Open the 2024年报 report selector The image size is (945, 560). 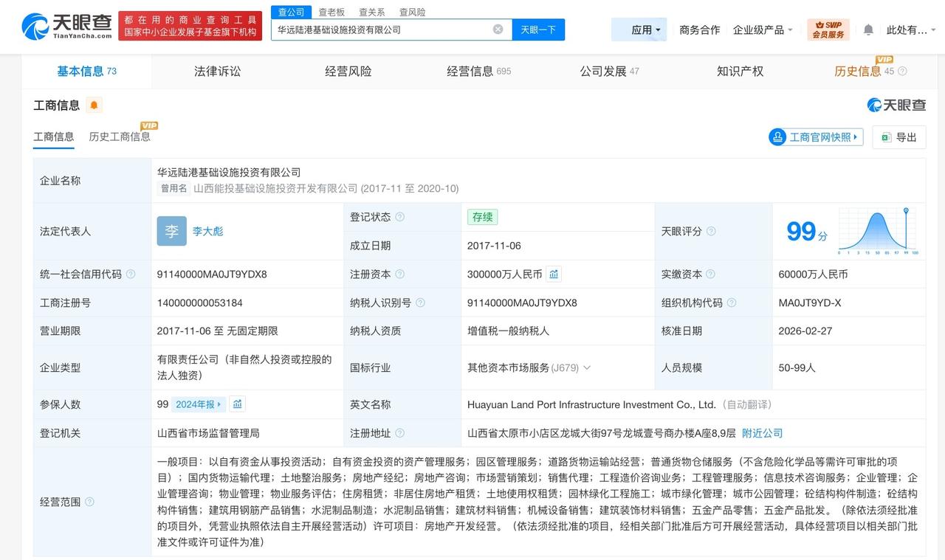point(198,404)
